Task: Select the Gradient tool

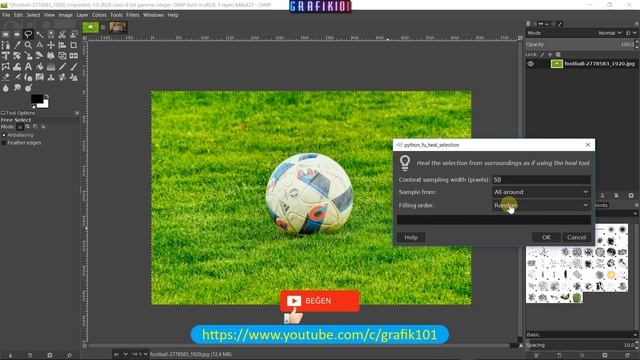Action: point(51,67)
